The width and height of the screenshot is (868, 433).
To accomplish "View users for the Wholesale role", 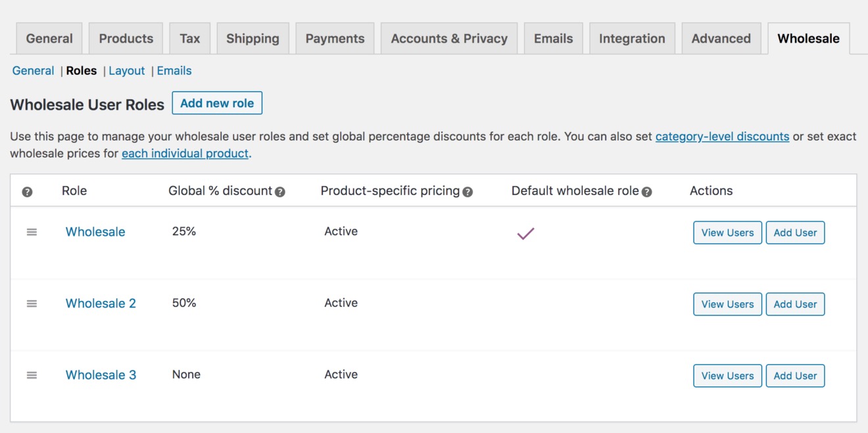I will click(728, 233).
